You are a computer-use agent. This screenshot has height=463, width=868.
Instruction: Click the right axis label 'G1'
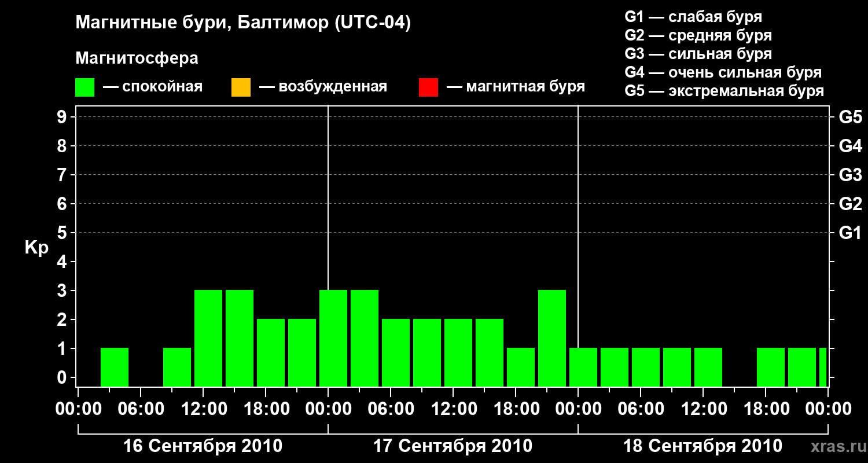click(850, 233)
